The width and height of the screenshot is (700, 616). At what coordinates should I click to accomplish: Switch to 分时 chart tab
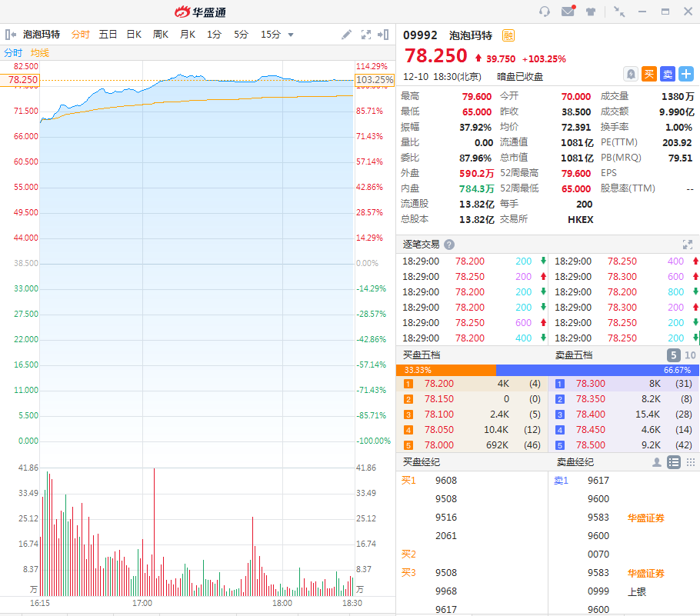tap(80, 35)
